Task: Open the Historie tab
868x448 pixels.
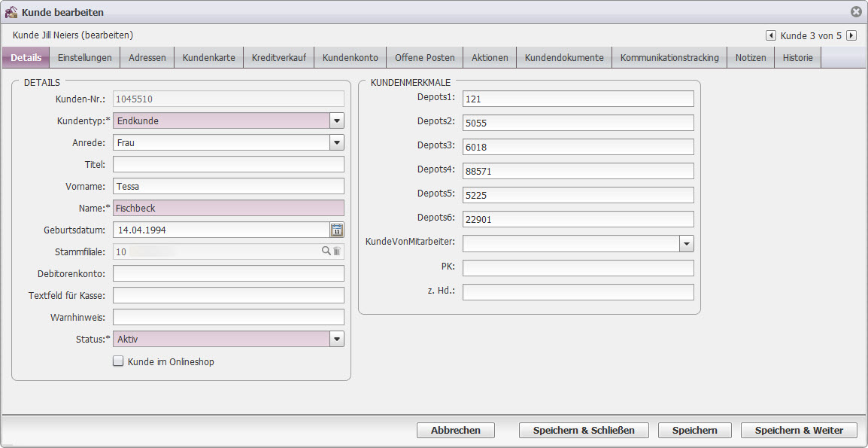Action: click(797, 58)
